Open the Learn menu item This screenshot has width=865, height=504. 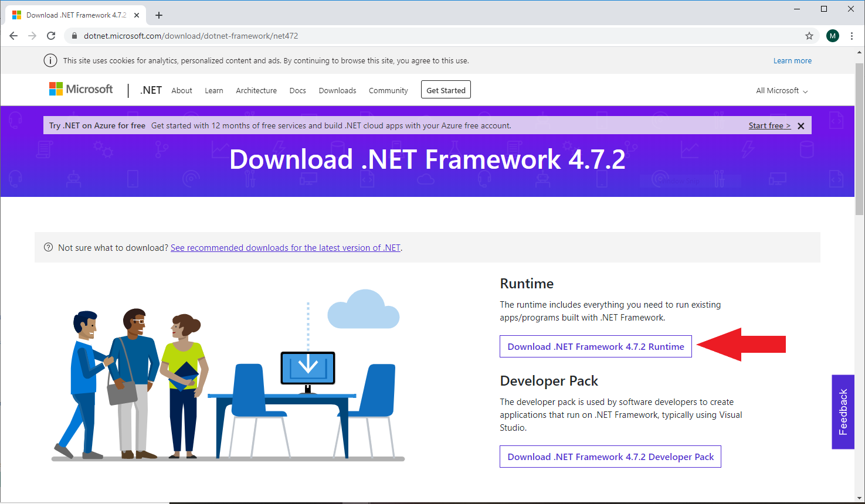click(x=214, y=90)
